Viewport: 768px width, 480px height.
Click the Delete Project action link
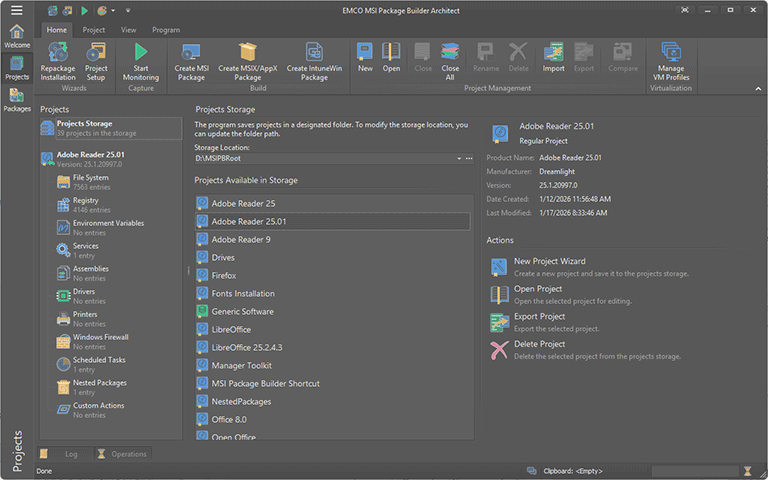pos(539,344)
